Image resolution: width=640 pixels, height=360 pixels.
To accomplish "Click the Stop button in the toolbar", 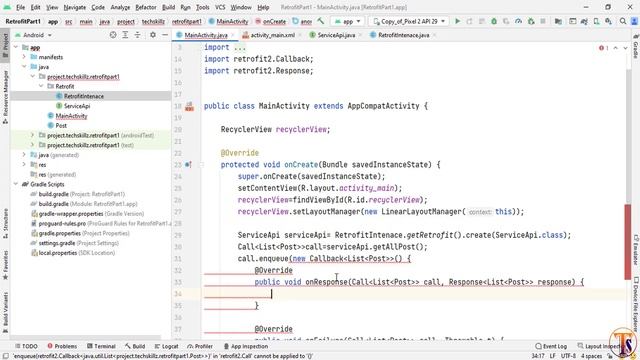I will coord(543,21).
